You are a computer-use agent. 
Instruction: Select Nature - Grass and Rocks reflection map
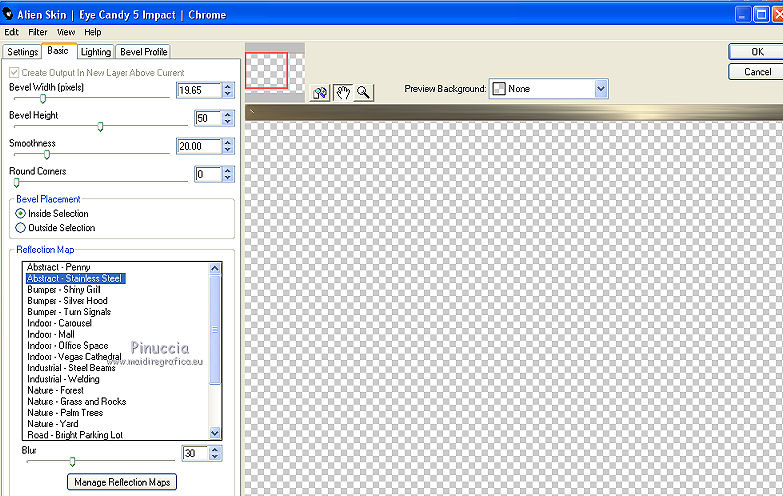(76, 401)
